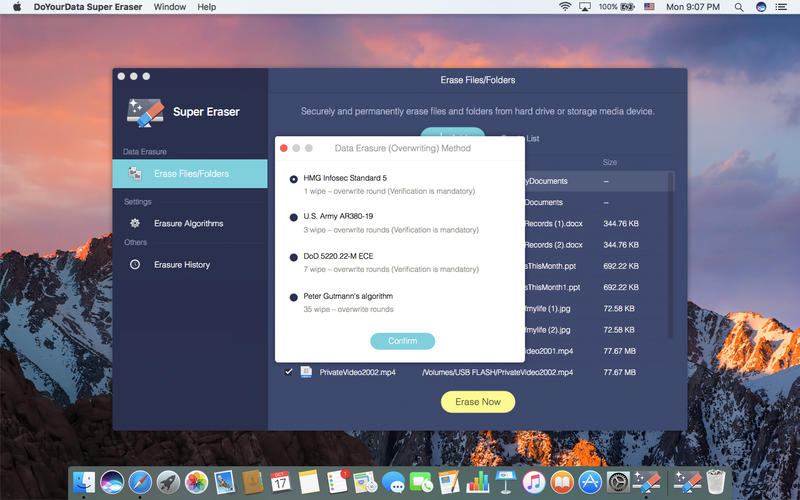
Task: Open Calendar showing 17 in dock
Action: tap(280, 482)
